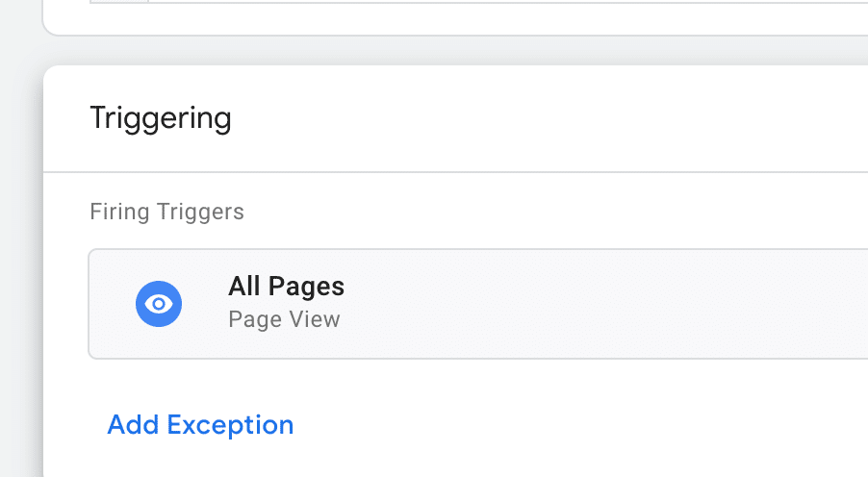
Task: Click the Triggering section heading
Action: click(161, 118)
